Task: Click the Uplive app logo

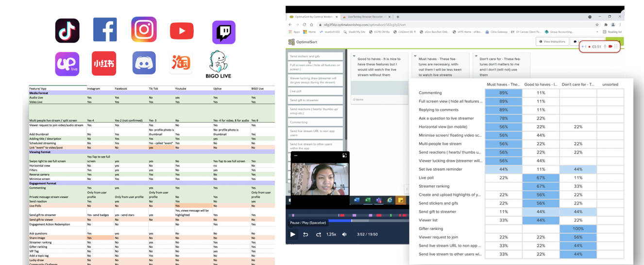Action: pos(67,64)
